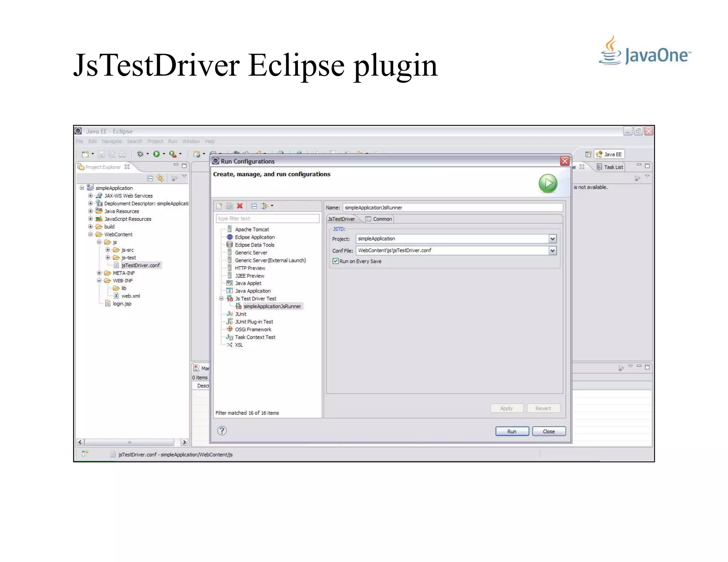Collapse the simpleApplication project node
The image size is (728, 562).
tap(82, 188)
